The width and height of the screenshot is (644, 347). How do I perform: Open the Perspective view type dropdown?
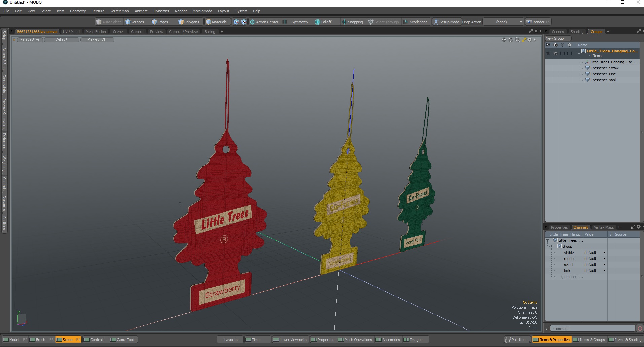[30, 40]
